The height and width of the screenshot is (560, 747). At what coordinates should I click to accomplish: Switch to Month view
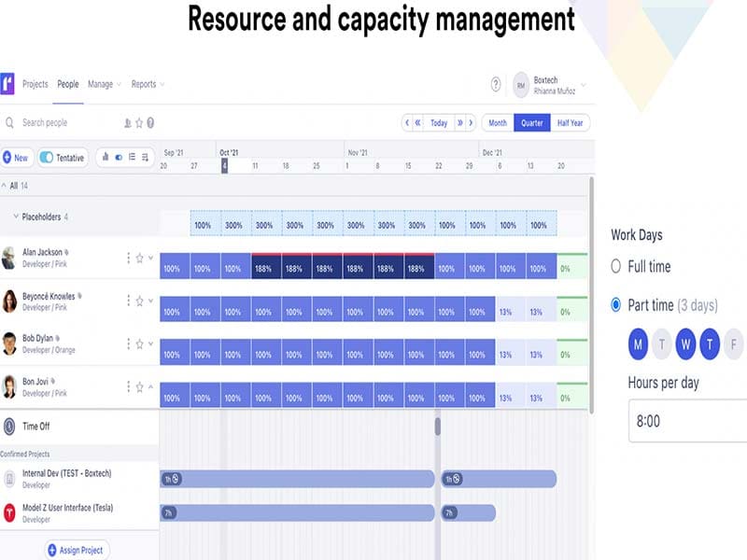(x=498, y=123)
